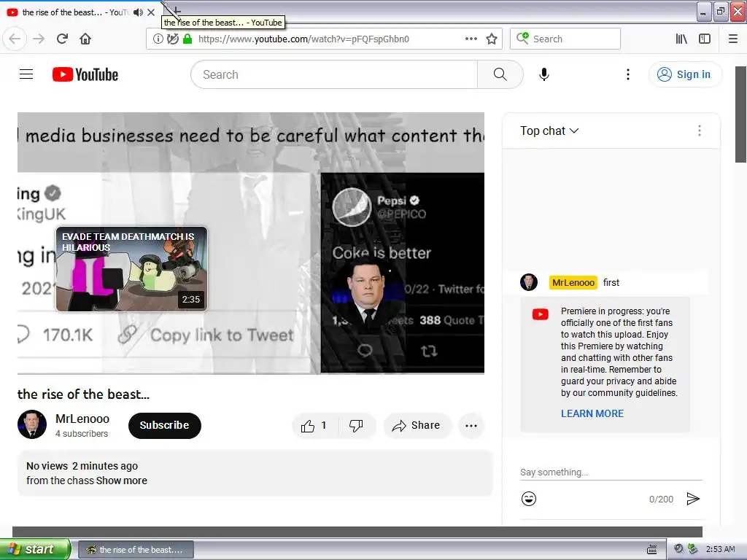Click the Sign in button
The width and height of the screenshot is (747, 560).
click(x=685, y=74)
